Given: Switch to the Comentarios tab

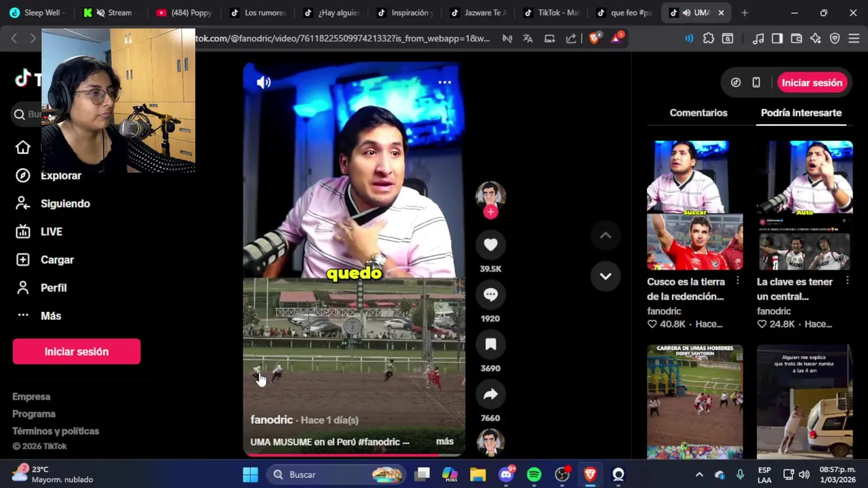Looking at the screenshot, I should (698, 113).
